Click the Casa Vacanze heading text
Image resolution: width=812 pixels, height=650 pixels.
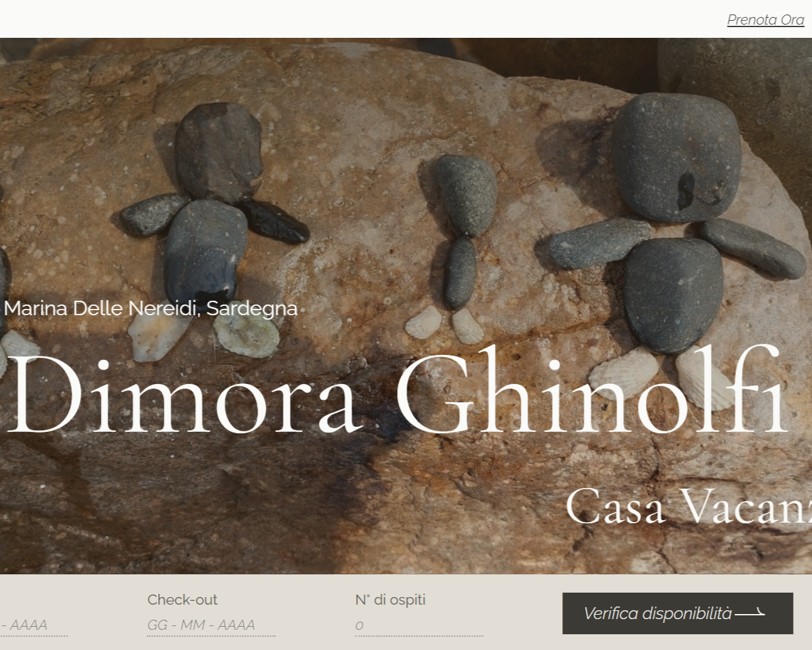[x=689, y=506]
